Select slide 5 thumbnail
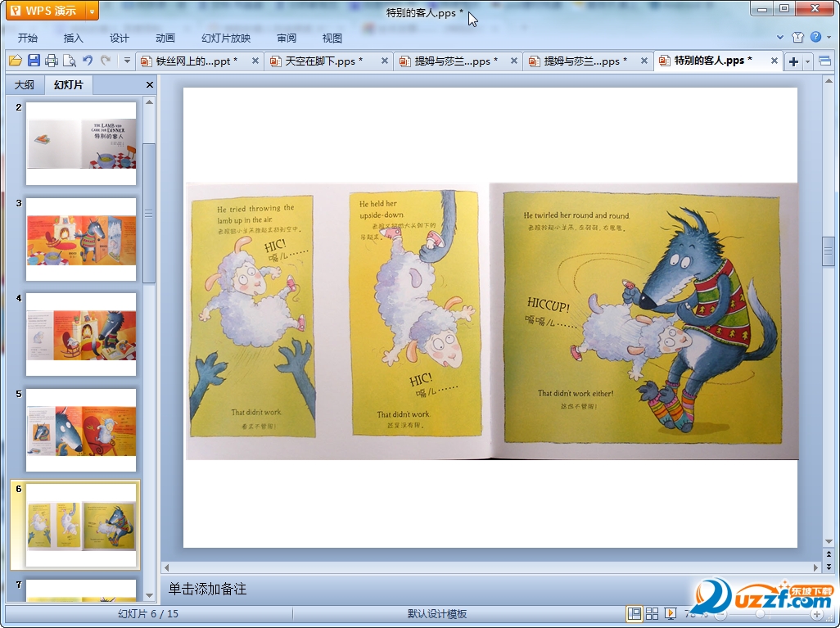 [x=81, y=430]
